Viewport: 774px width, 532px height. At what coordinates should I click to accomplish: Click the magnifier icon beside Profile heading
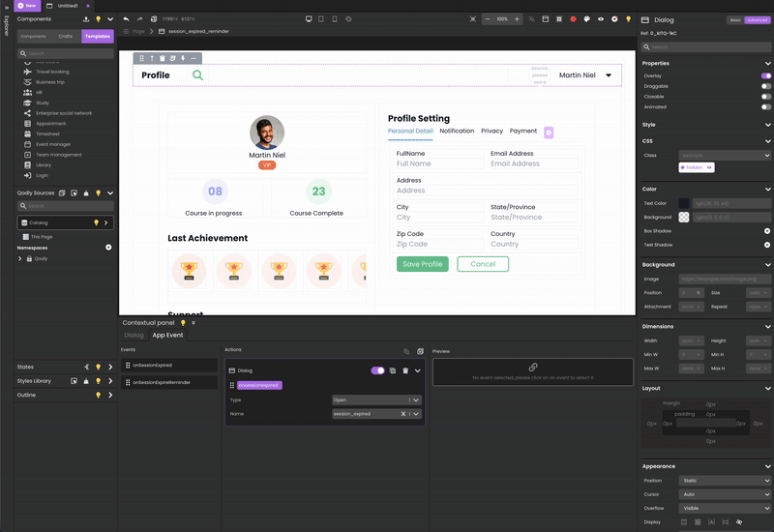click(x=197, y=75)
